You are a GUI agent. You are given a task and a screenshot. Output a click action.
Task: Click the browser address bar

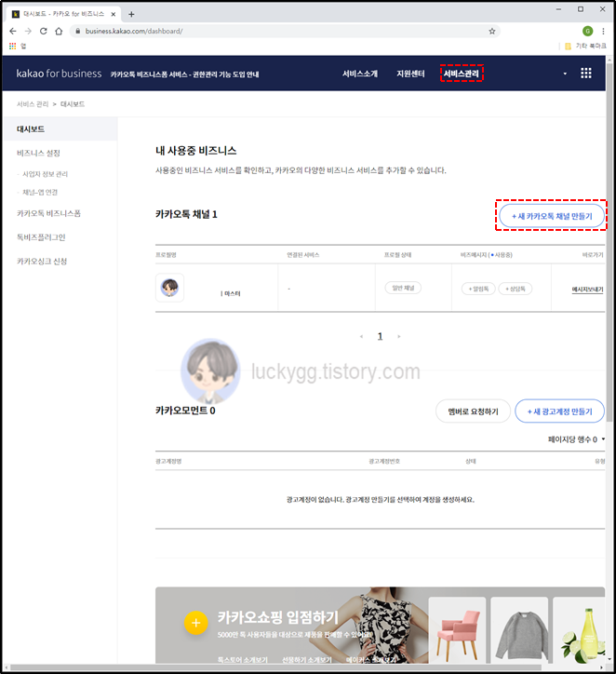[x=284, y=31]
